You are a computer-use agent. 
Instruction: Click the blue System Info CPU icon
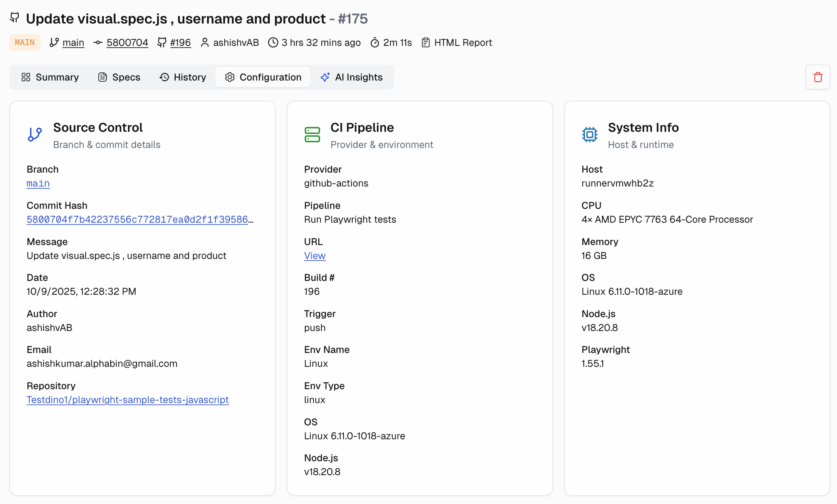[590, 134]
